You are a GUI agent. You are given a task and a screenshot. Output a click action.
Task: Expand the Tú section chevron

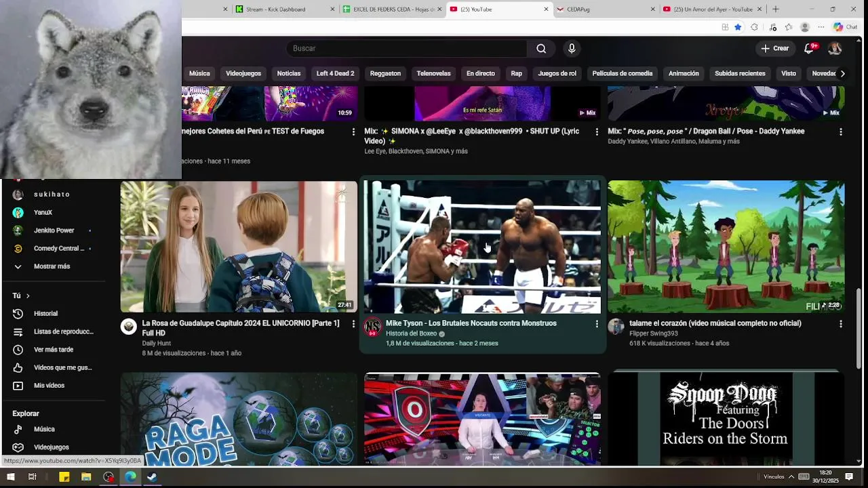point(28,296)
